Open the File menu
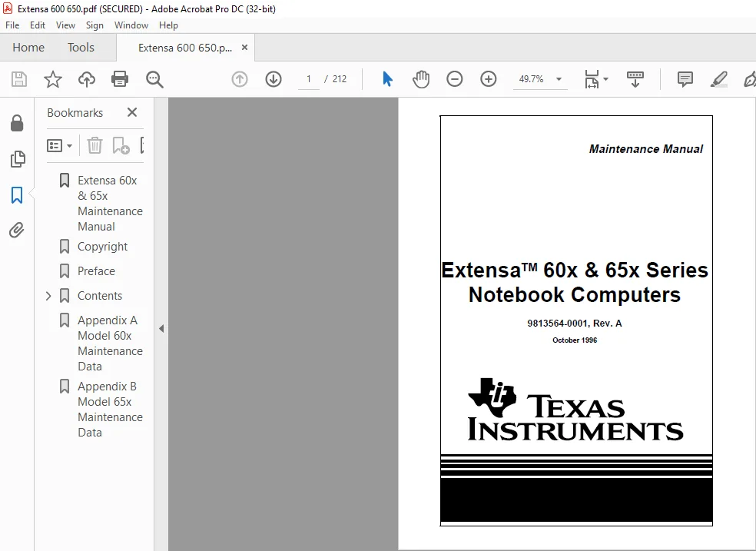 click(x=12, y=25)
